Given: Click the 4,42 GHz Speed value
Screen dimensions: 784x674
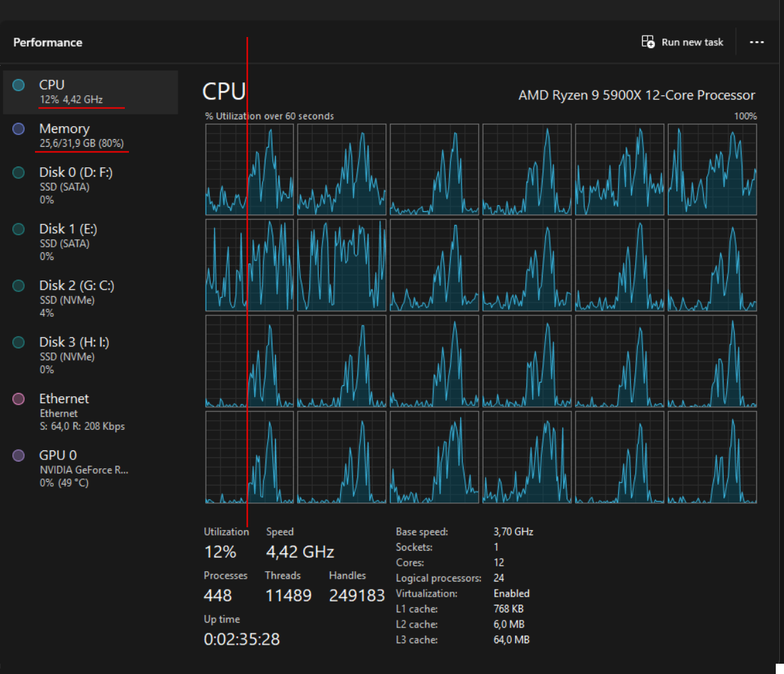Looking at the screenshot, I should (x=300, y=551).
